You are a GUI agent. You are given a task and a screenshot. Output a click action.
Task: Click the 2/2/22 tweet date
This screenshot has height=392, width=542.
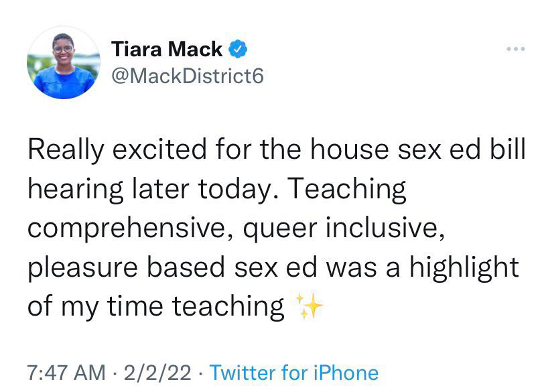point(162,372)
